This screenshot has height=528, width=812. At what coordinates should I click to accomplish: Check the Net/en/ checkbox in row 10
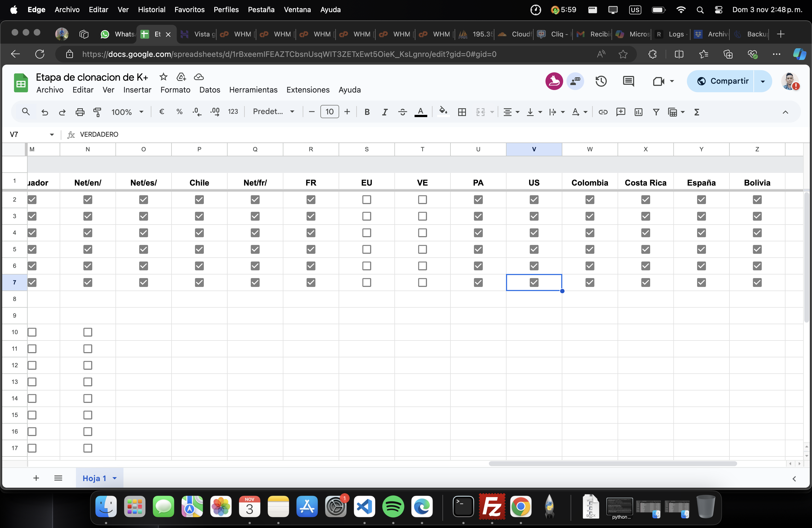[88, 332]
